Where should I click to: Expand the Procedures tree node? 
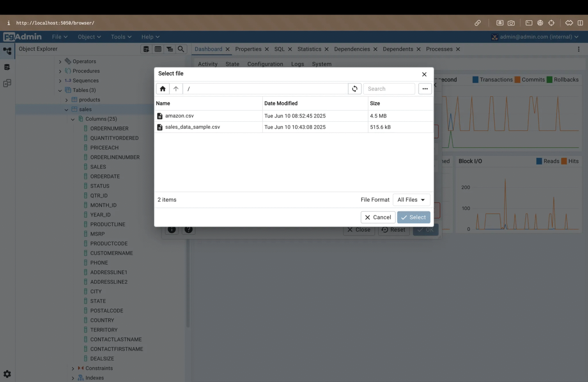tap(60, 71)
